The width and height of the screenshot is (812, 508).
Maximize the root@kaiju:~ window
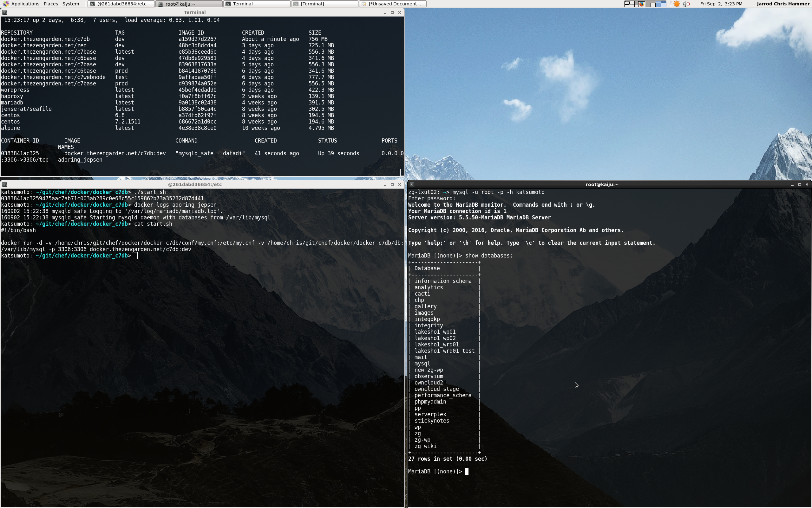point(800,184)
